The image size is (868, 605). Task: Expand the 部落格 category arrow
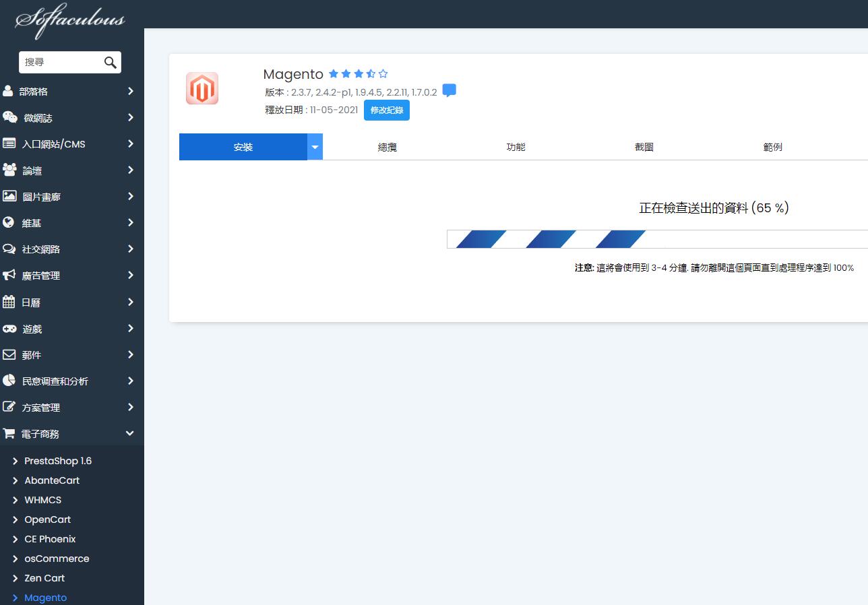(x=131, y=91)
